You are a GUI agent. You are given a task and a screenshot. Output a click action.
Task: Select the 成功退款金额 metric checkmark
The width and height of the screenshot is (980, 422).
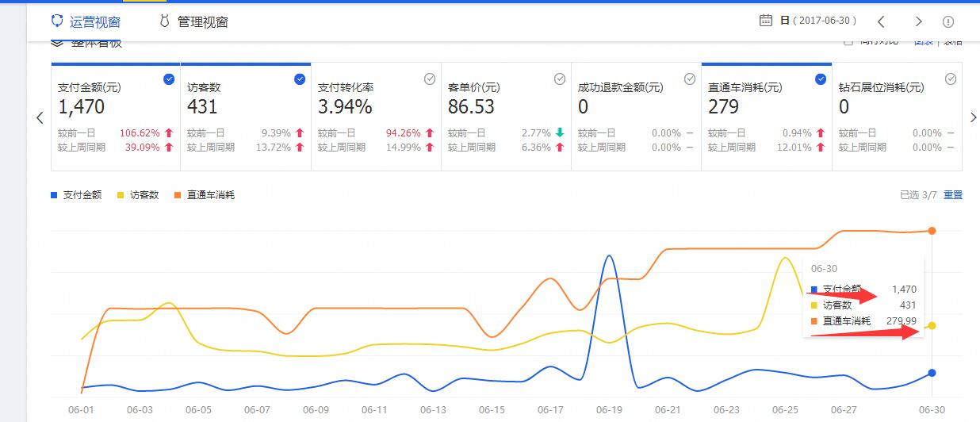[689, 79]
